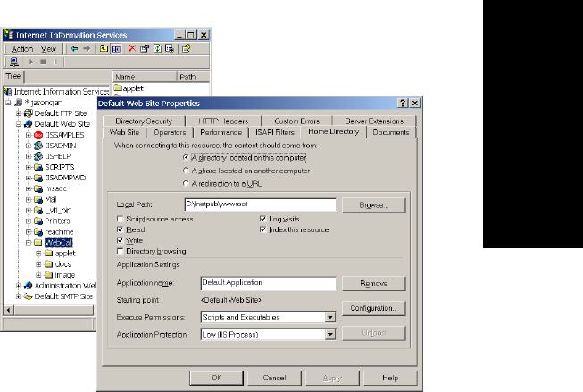Click the Add computer to list icon
Viewport: 583px width, 392px height.
[14, 62]
